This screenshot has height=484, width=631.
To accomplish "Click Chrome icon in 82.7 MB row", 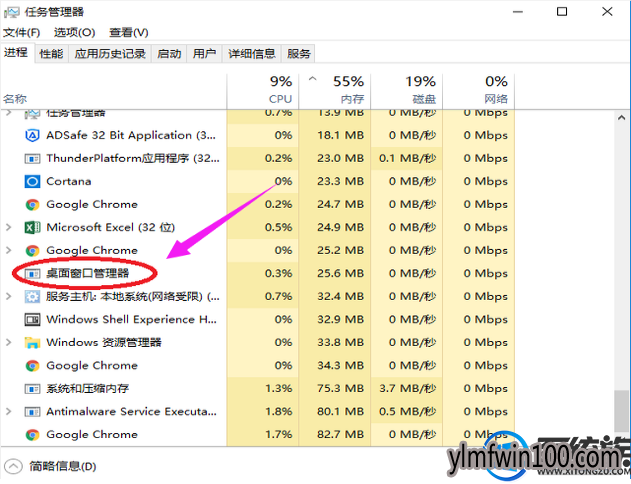I will (x=32, y=435).
